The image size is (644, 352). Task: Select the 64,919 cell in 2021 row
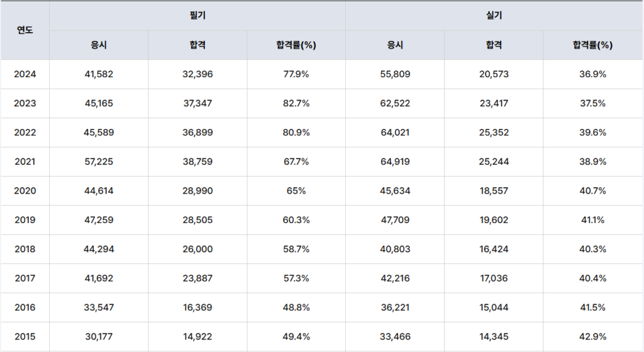coord(395,162)
